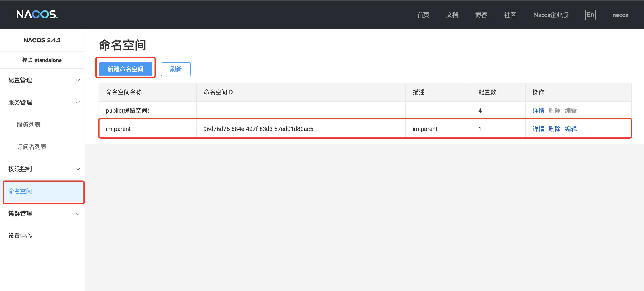This screenshot has width=644, height=291.
Task: View 详情 for the im-parent namespace
Action: [538, 129]
